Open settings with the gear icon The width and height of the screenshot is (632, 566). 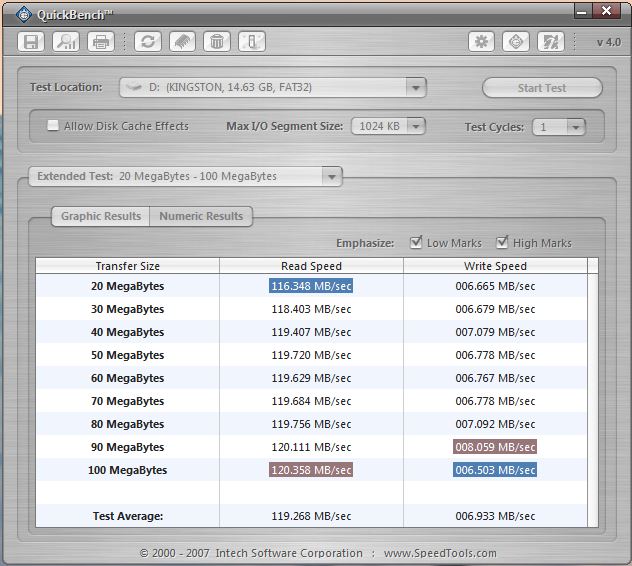483,42
